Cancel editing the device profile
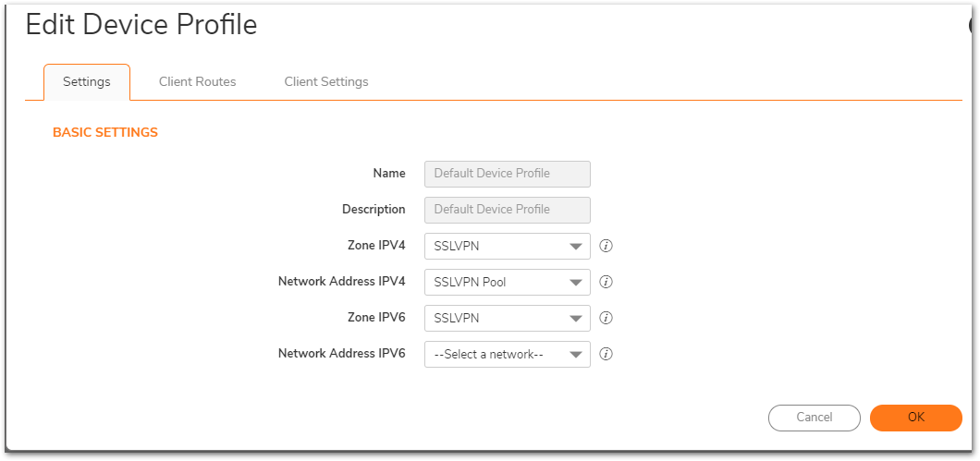 click(814, 418)
